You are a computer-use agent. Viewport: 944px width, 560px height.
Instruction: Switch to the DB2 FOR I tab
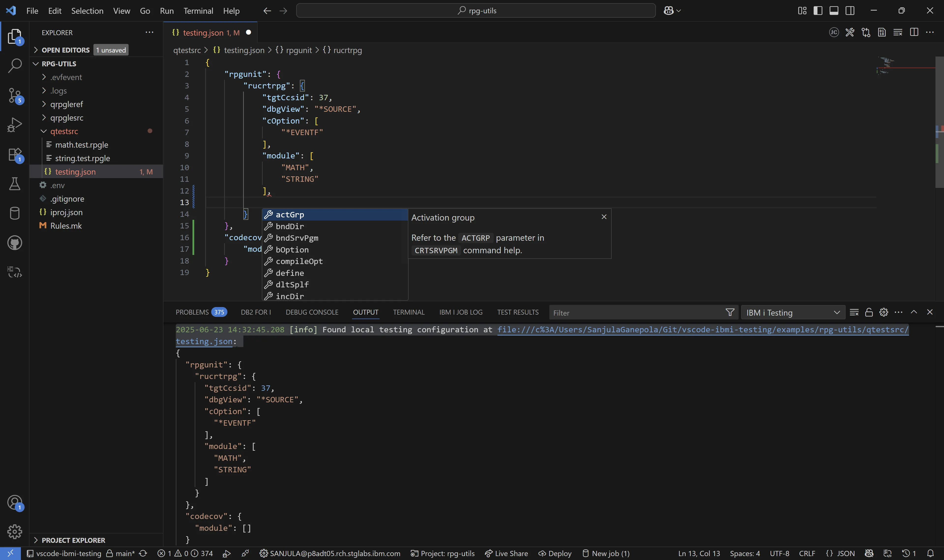point(256,312)
